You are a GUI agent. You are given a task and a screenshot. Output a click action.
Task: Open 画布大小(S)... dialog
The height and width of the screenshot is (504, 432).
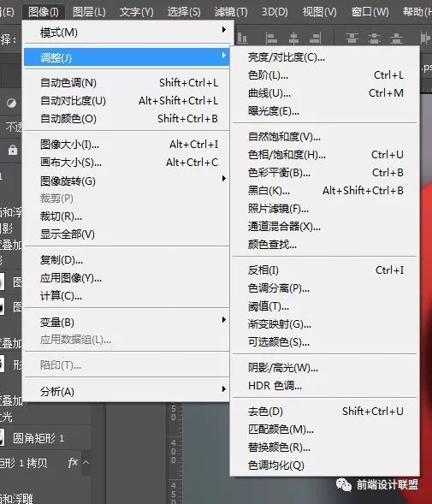127,163
